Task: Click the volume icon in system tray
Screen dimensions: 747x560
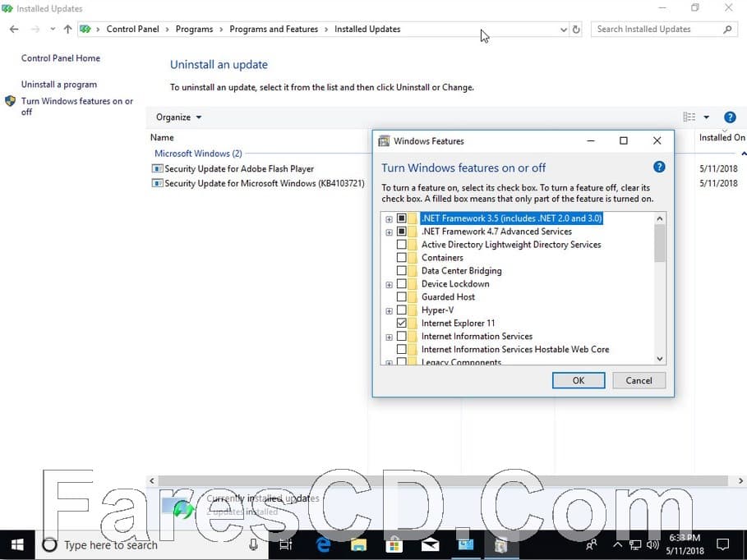Action: tap(652, 544)
